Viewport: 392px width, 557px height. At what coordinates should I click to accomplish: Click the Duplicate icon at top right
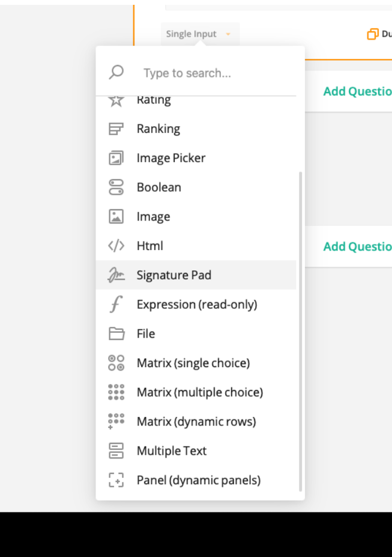372,34
